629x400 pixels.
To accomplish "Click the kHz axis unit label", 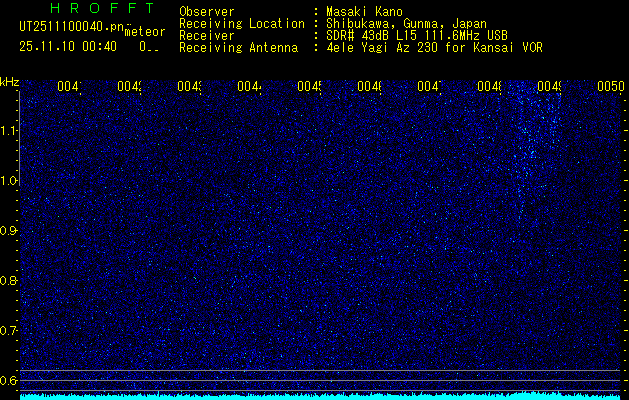I will pos(9,81).
